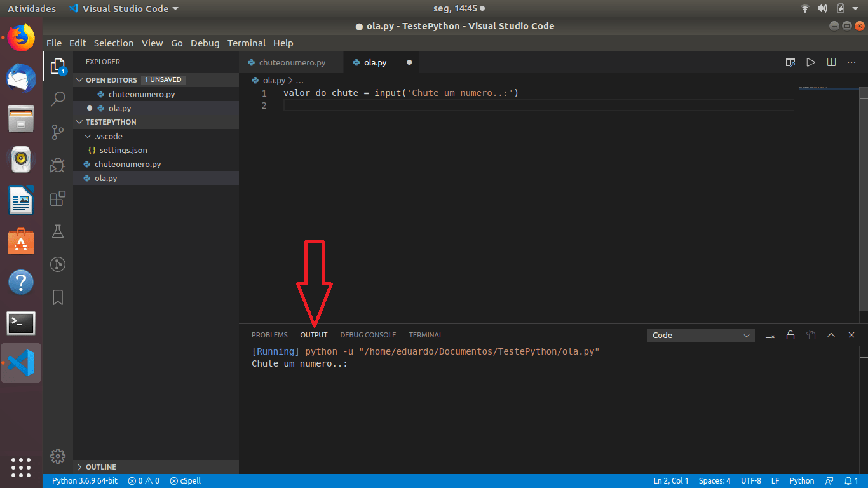Open the Visual Studio Code app menu in top bar
Screen dimensions: 868x488
(x=123, y=9)
